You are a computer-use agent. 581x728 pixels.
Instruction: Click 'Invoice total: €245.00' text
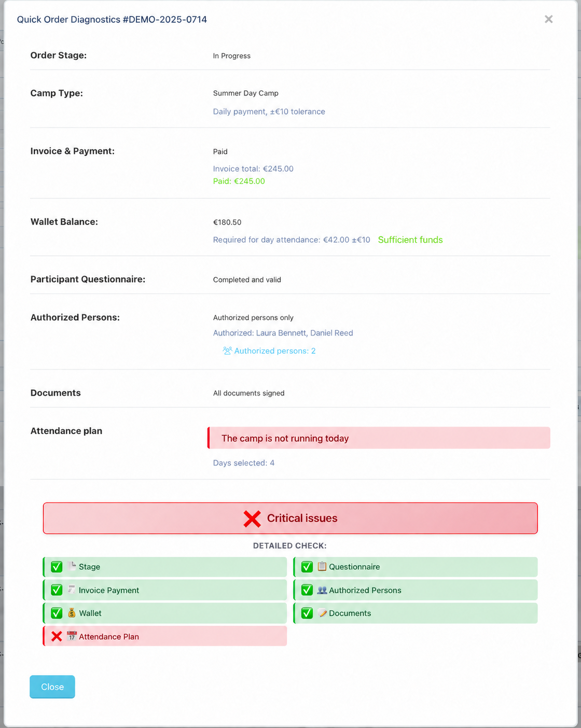click(x=253, y=169)
